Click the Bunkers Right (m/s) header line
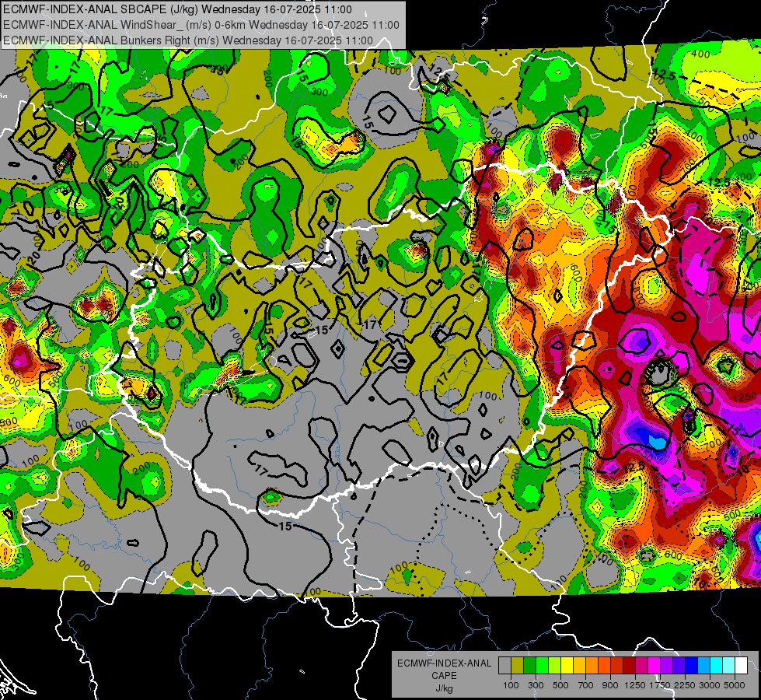This screenshot has width=761, height=700. [188, 40]
